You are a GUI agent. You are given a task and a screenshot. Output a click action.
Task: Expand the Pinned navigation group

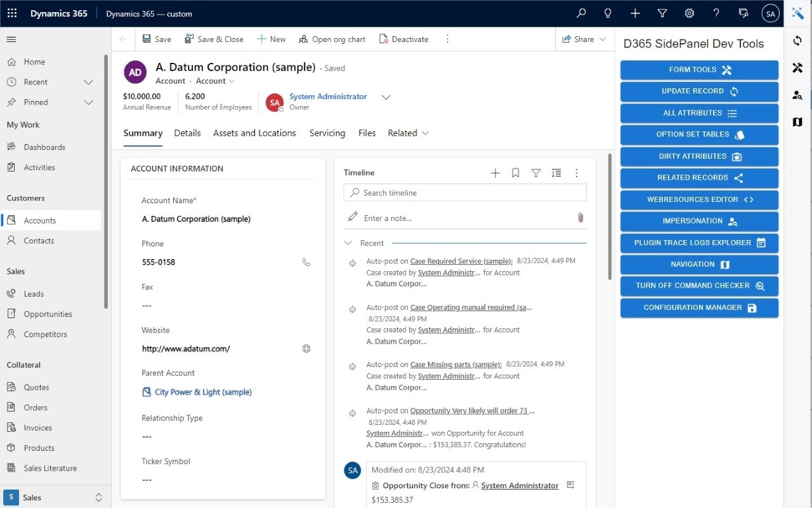[89, 102]
